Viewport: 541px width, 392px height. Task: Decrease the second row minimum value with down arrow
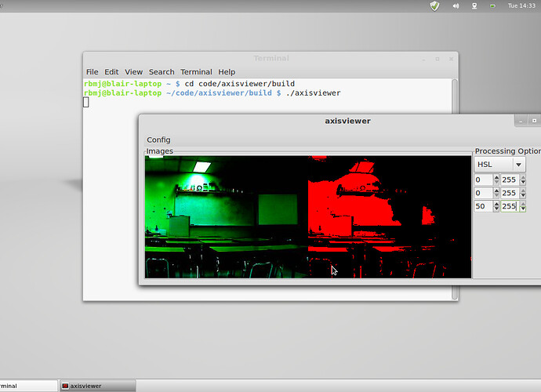click(x=496, y=196)
